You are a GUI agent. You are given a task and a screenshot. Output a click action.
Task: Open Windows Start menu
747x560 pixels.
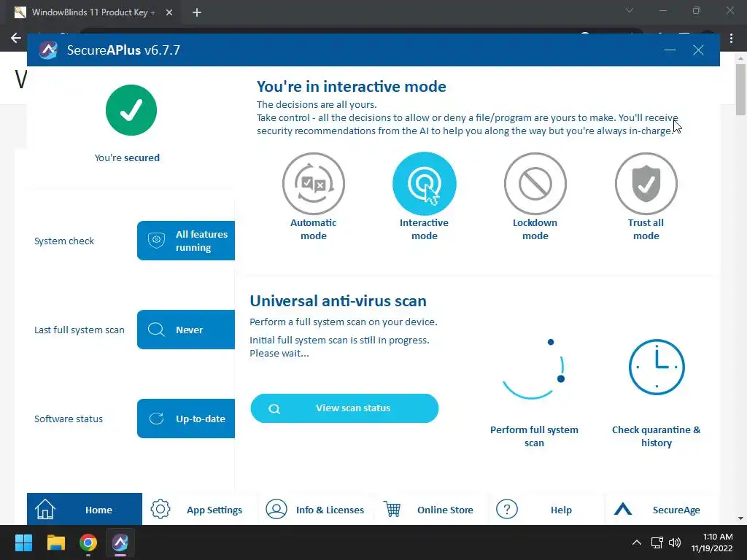[23, 542]
